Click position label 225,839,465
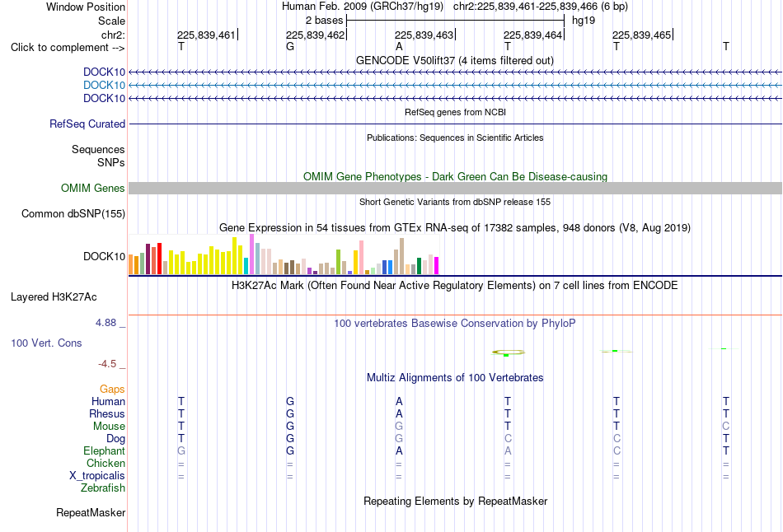783x532 pixels. (x=641, y=35)
